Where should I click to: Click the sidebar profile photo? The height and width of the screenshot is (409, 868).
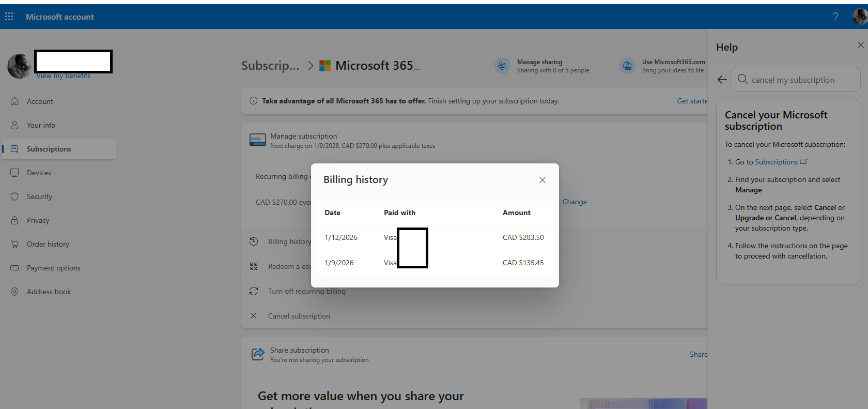(19, 66)
